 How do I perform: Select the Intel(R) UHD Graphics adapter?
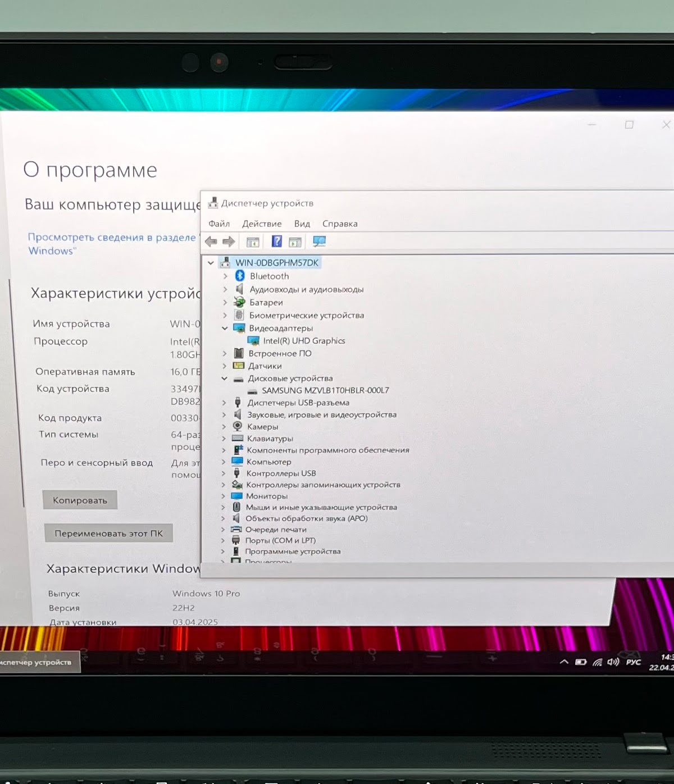(x=303, y=341)
